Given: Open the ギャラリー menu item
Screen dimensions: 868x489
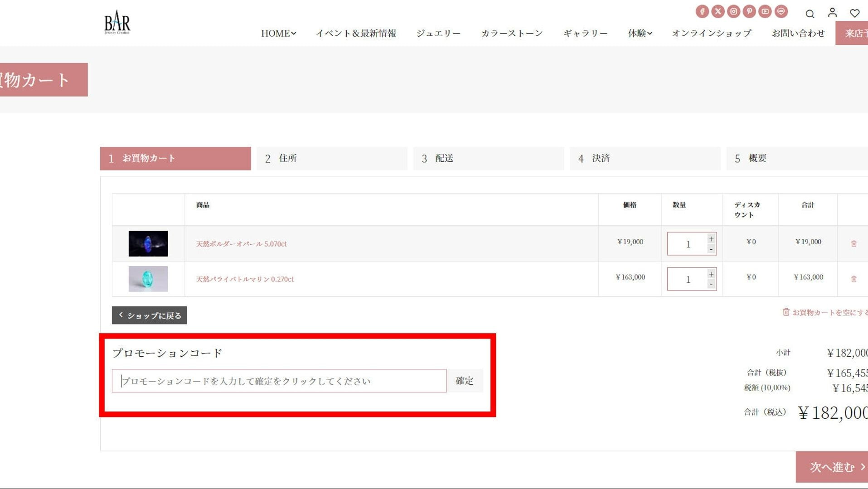Looking at the screenshot, I should point(585,33).
